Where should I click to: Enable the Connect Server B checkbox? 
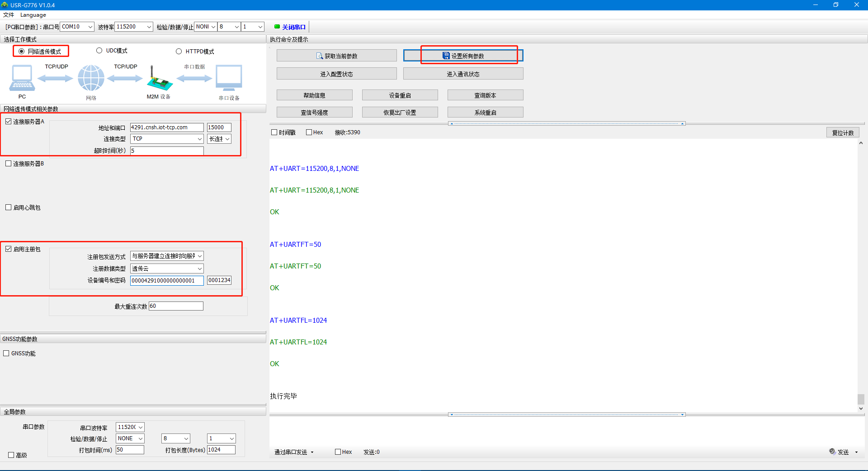pos(9,164)
